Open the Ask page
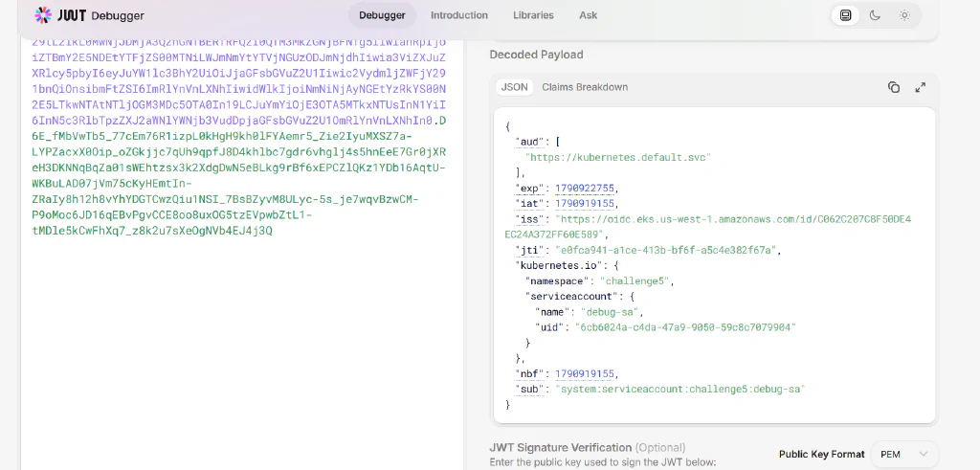 (x=589, y=15)
